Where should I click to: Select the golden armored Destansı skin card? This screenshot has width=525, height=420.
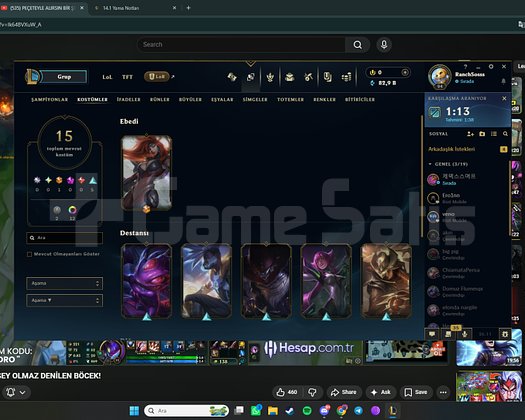[x=386, y=281]
